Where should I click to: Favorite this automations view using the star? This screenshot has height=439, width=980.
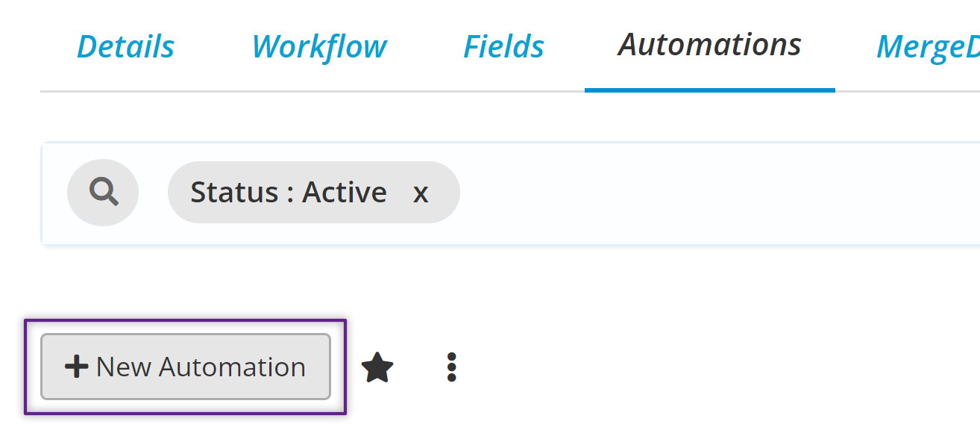377,367
